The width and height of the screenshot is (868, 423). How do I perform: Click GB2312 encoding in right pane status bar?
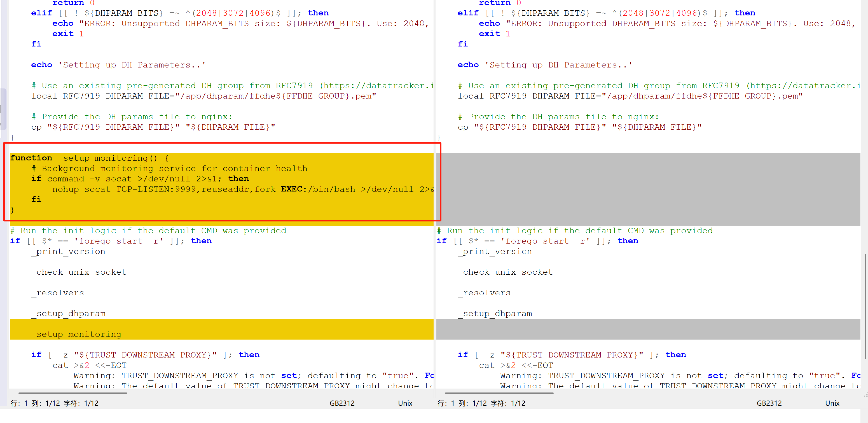(769, 403)
